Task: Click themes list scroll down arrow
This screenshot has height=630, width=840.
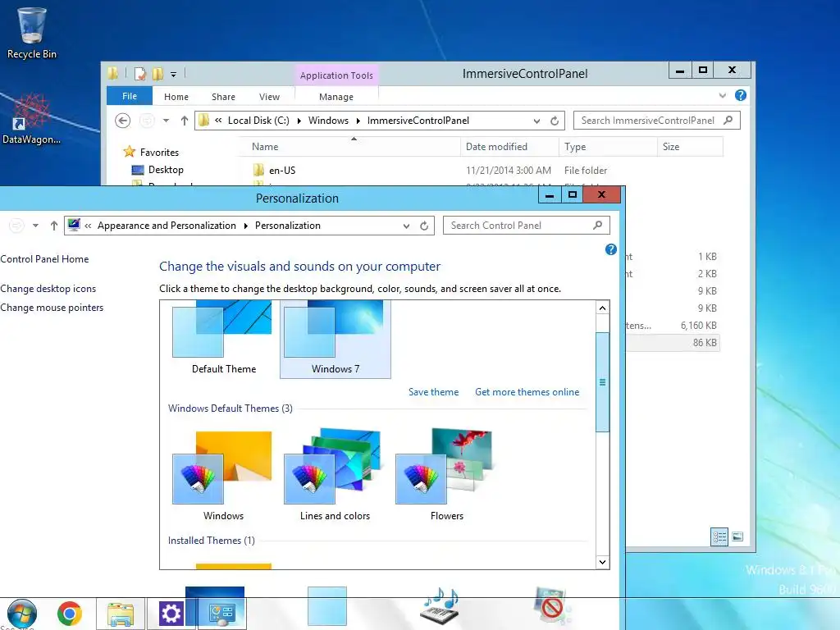Action: coord(603,562)
